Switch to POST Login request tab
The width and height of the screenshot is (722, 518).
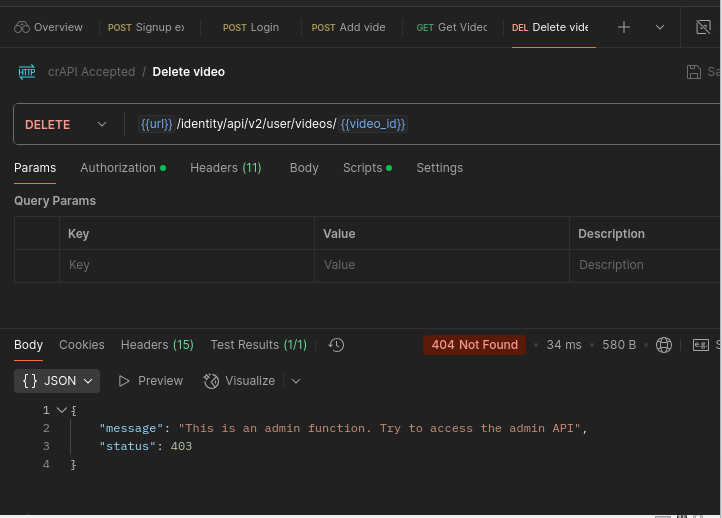[251, 27]
